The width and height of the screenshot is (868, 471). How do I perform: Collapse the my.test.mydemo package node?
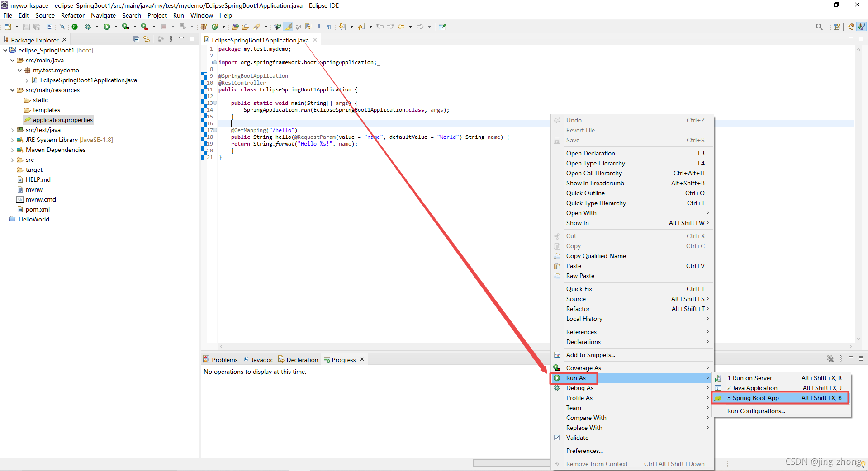19,70
